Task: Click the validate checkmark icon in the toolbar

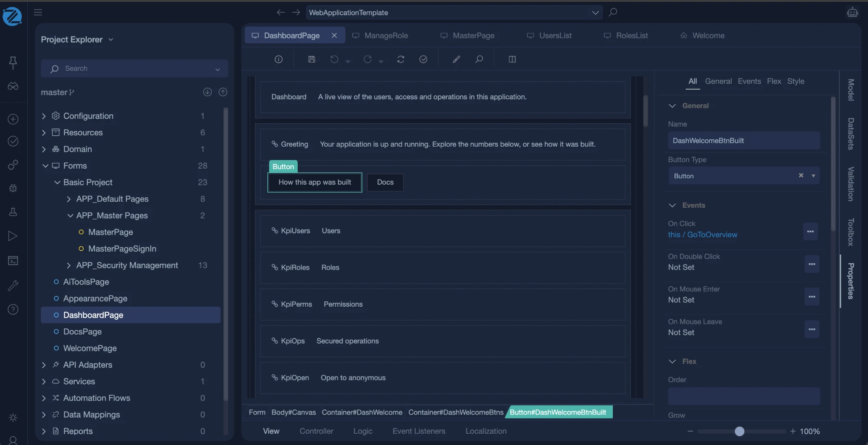Action: pos(423,59)
